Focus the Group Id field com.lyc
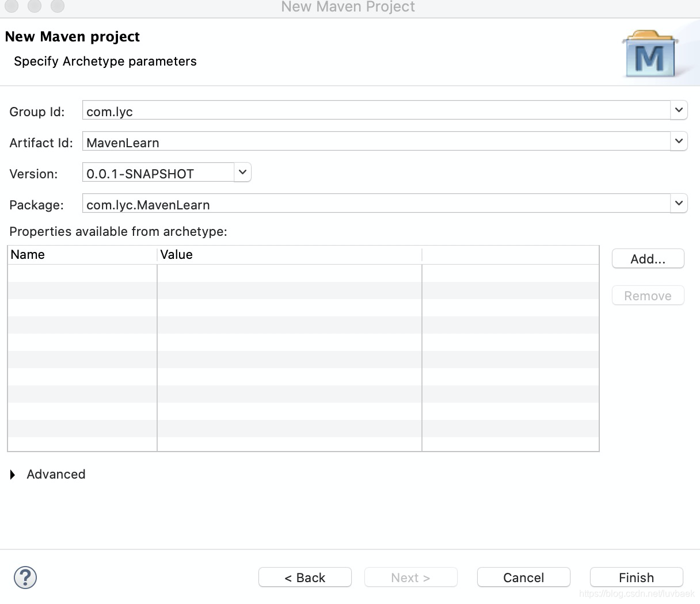The width and height of the screenshot is (700, 604). point(377,110)
